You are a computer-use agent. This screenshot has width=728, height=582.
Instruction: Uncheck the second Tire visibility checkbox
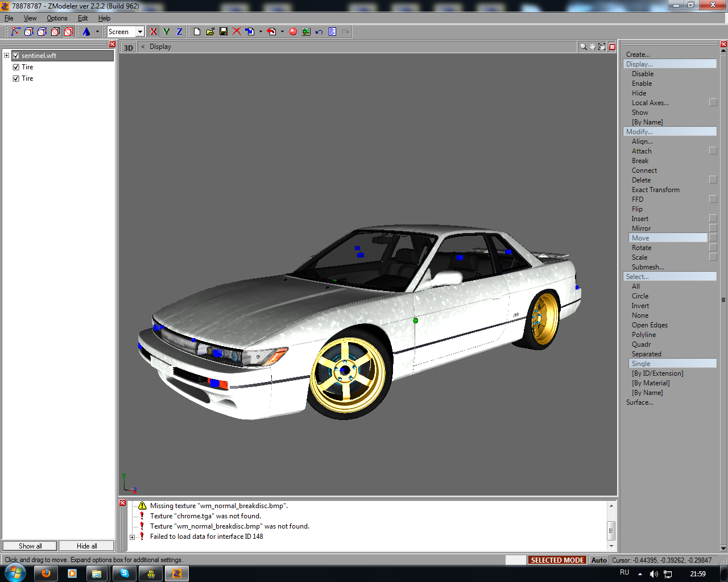(16, 78)
